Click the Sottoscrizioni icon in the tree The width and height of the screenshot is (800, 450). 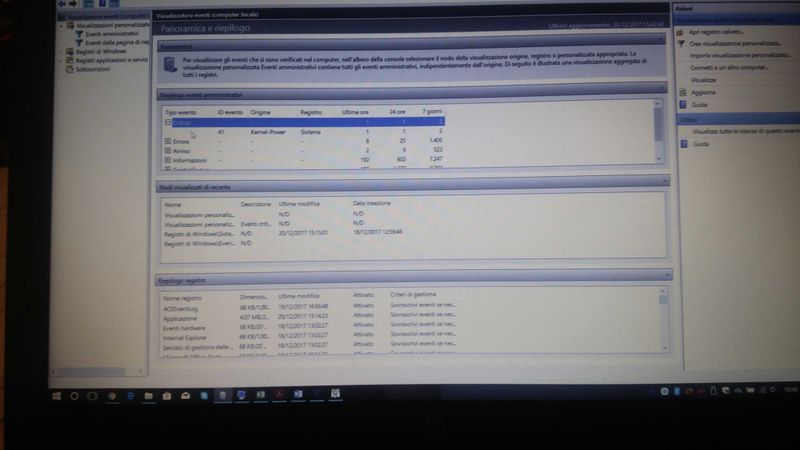(x=70, y=69)
